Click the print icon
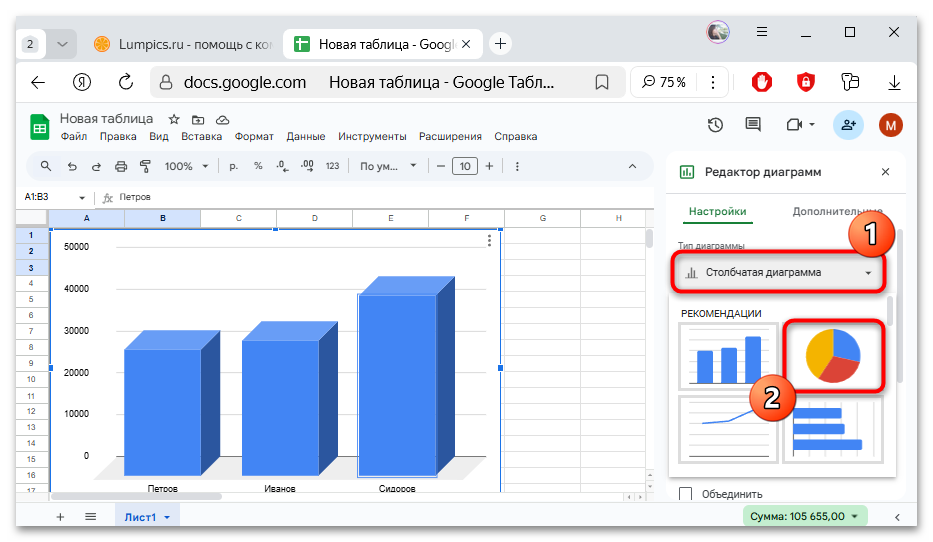This screenshot has height=542, width=933. [121, 166]
